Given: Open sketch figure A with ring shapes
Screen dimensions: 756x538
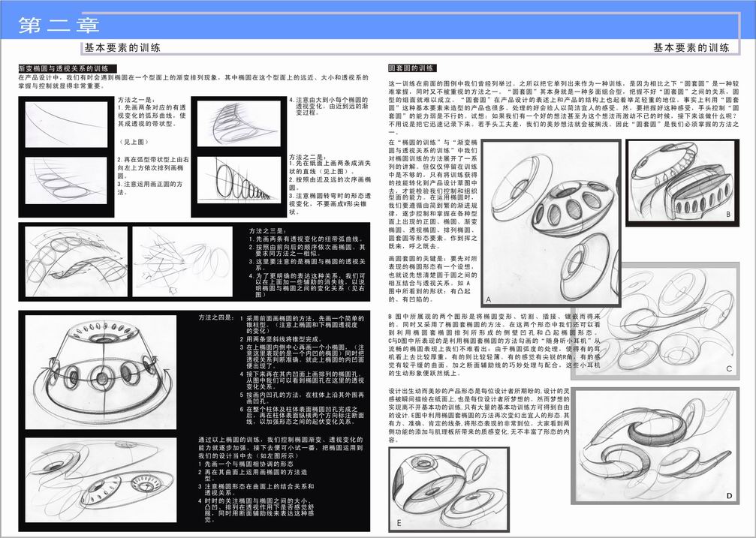Looking at the screenshot, I should click(550, 223).
